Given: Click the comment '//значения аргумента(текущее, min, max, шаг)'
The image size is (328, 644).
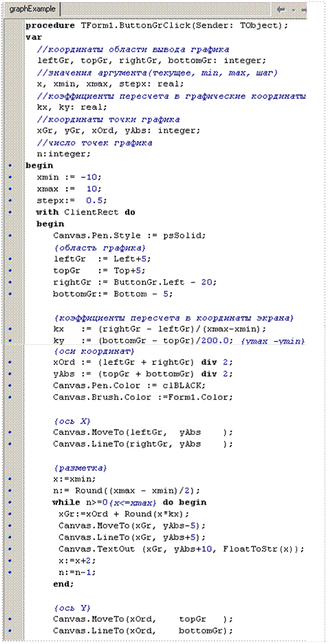Looking at the screenshot, I should pos(157,73).
